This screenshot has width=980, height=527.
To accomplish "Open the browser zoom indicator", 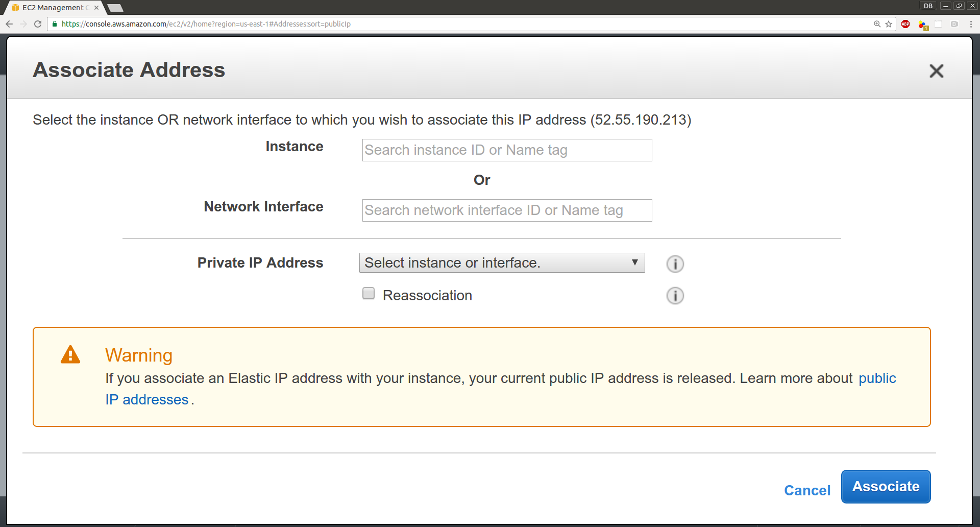I will (x=877, y=24).
